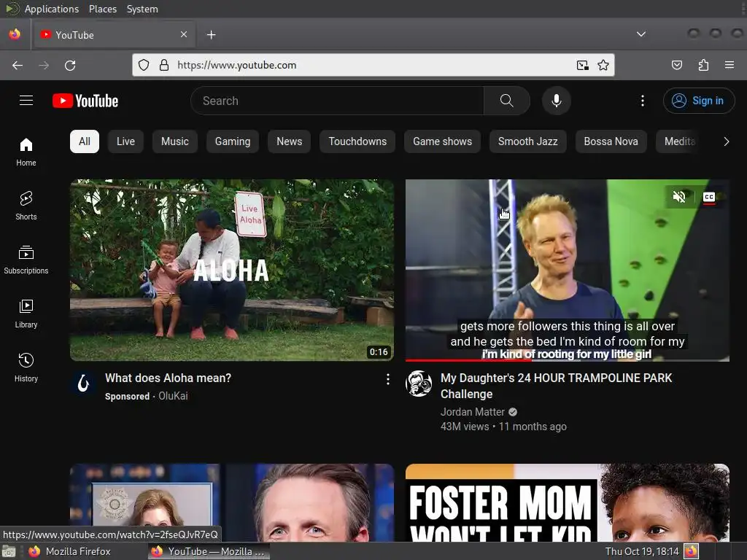Select the News filter chip
The height and width of the screenshot is (560, 747).
coord(289,141)
